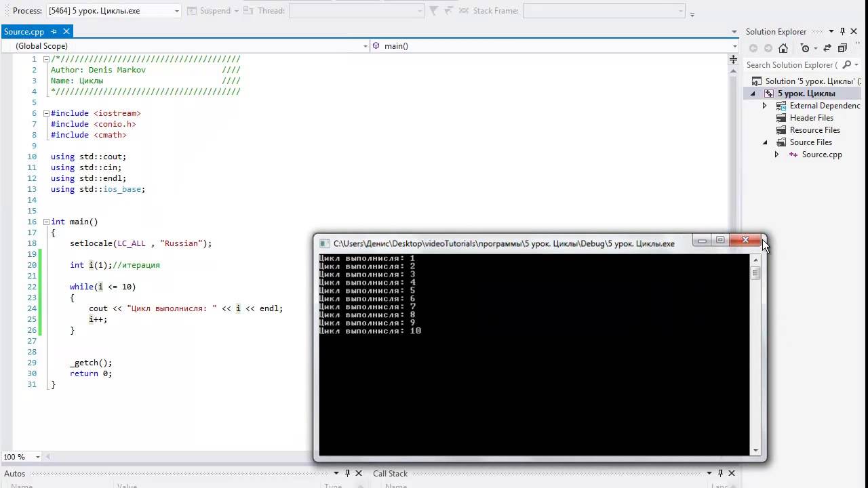Click code line 'setlocale(LC_ALL , "Russian");'

coord(140,243)
